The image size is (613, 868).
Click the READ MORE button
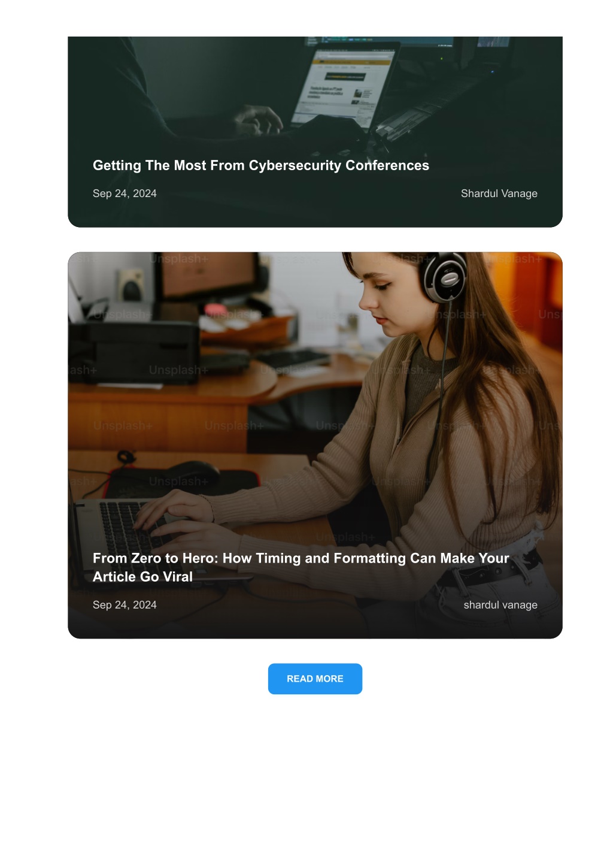(x=315, y=679)
